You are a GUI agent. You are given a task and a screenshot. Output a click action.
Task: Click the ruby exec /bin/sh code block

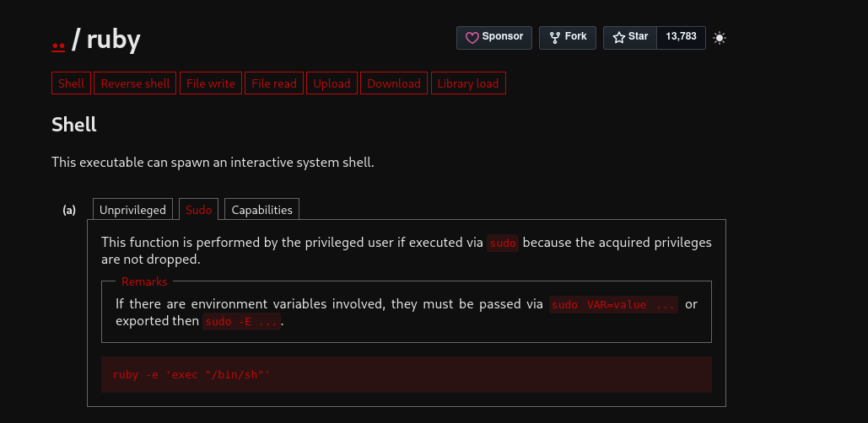click(407, 374)
